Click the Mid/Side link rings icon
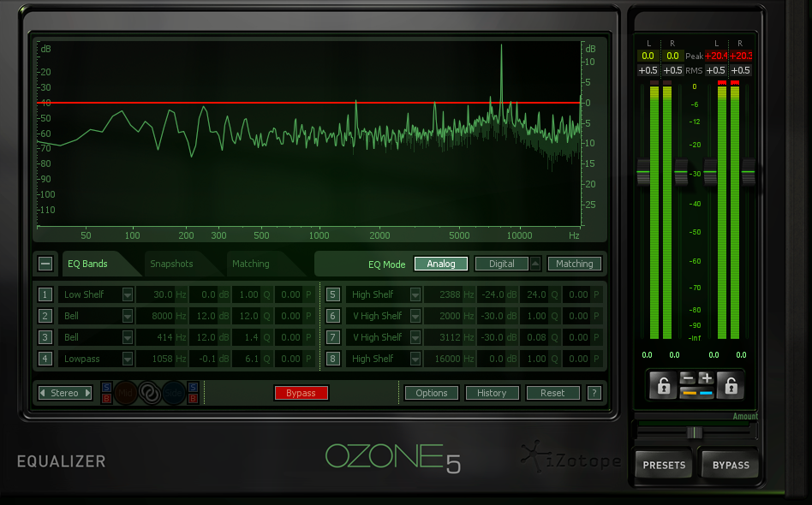This screenshot has height=505, width=812. click(150, 393)
